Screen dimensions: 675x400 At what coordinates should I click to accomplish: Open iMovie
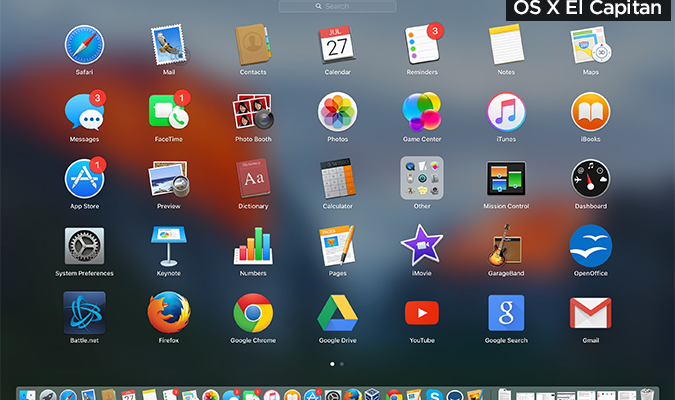422,245
